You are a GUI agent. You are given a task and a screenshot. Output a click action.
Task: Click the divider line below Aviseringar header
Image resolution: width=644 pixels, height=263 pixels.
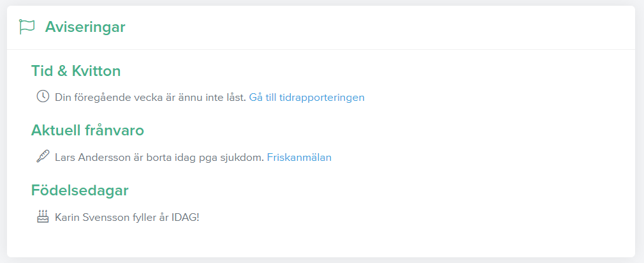pyautogui.click(x=321, y=49)
